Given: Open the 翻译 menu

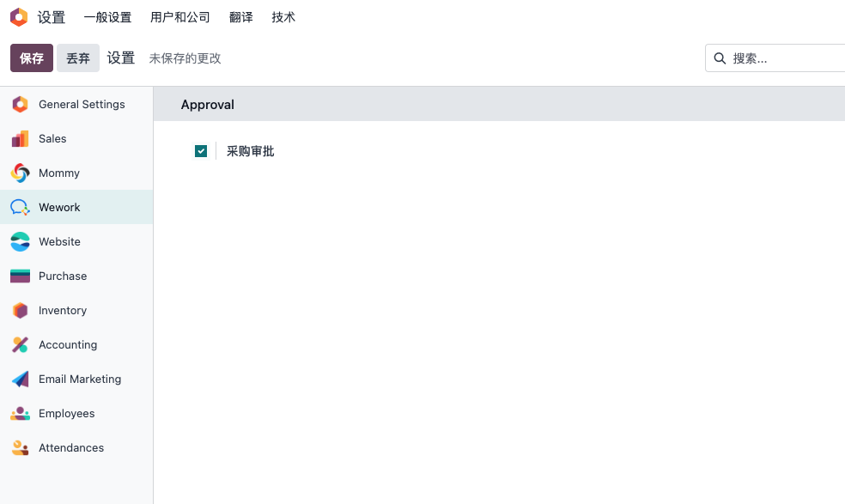Looking at the screenshot, I should (x=241, y=17).
